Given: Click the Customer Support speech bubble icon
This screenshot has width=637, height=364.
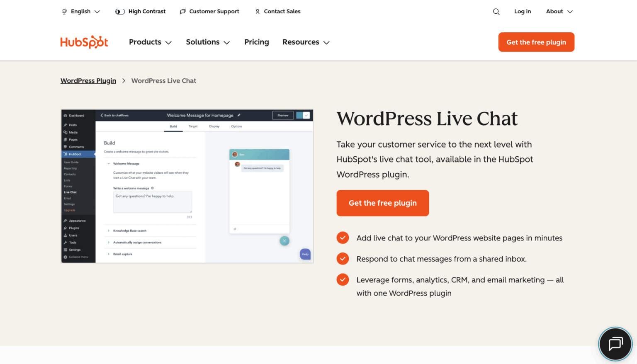Looking at the screenshot, I should [182, 11].
